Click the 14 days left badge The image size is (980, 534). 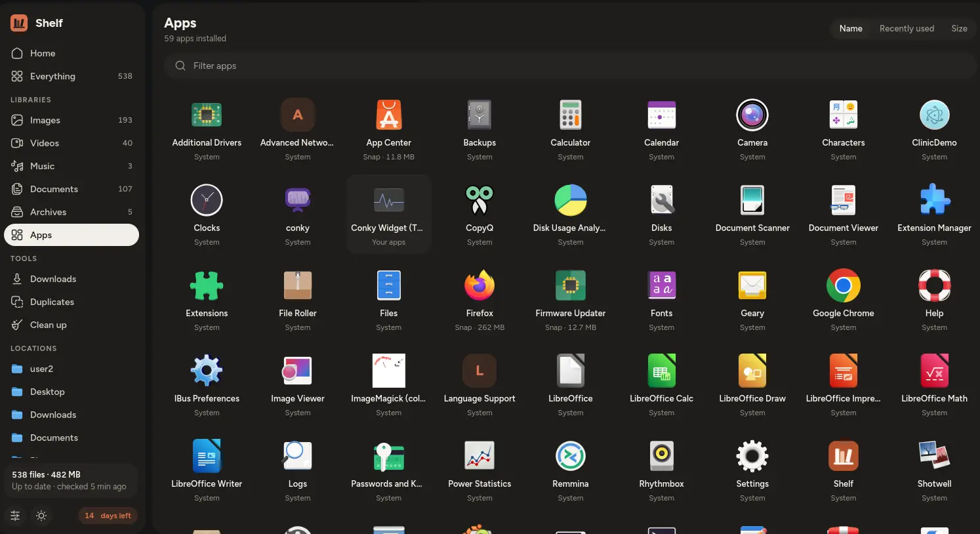point(108,516)
